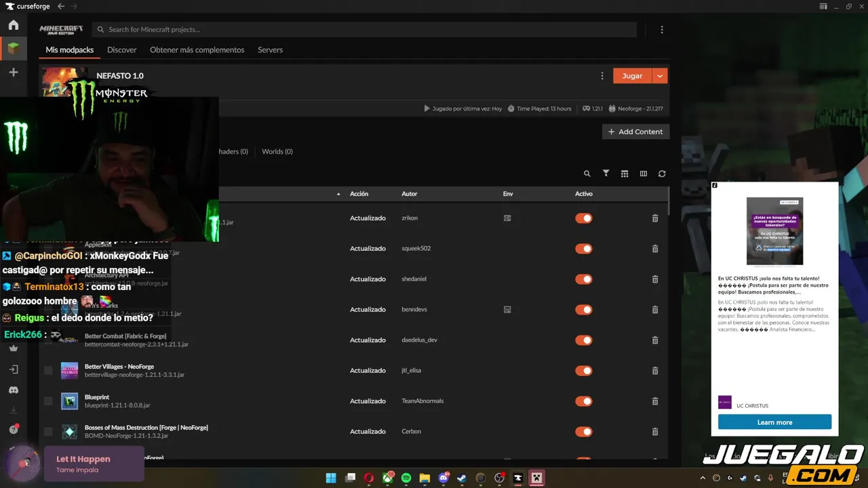Click the Jugar play button
Screen dimensions: 868x488
(632, 76)
